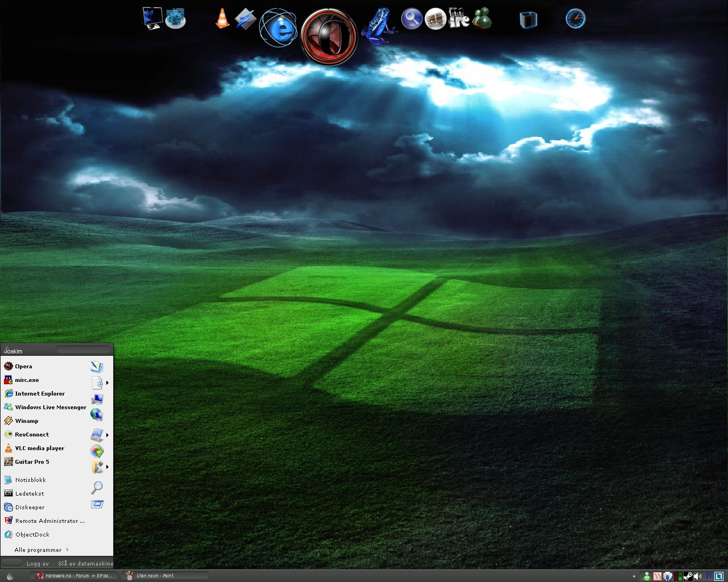
Task: Open My Computer icon in start menu
Action: pos(97,398)
